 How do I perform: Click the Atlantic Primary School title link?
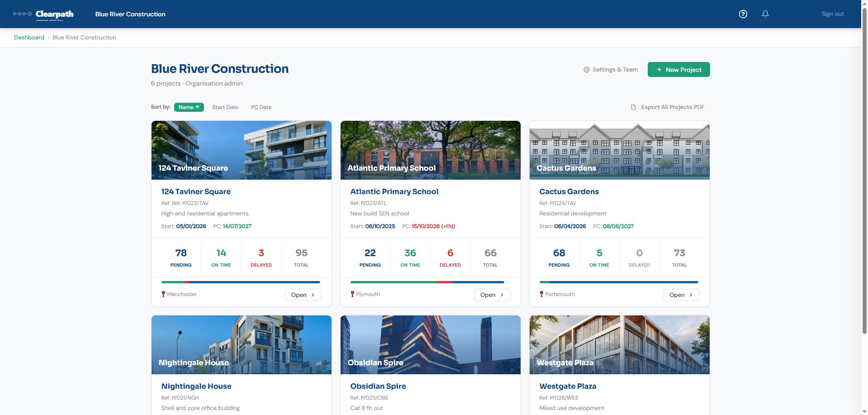tap(394, 191)
